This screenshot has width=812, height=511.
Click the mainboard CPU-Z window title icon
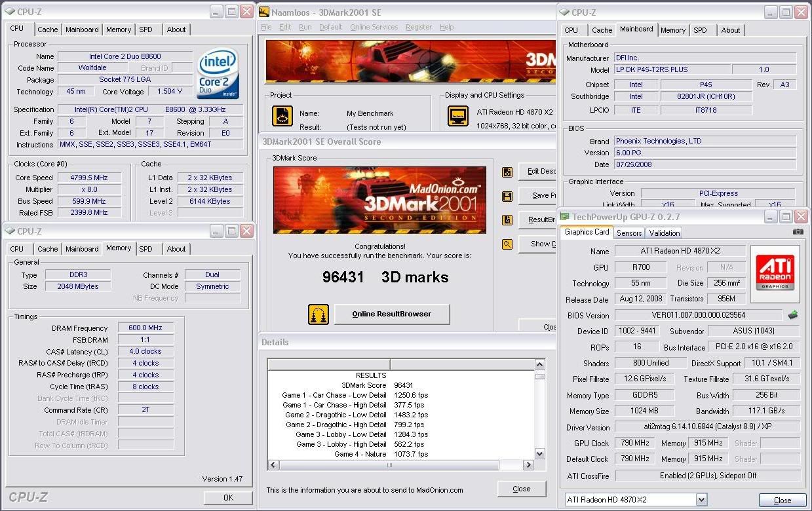click(x=564, y=12)
